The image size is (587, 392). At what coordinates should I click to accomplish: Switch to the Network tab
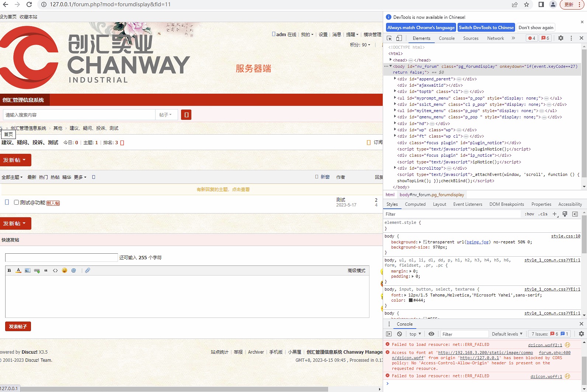pos(496,38)
